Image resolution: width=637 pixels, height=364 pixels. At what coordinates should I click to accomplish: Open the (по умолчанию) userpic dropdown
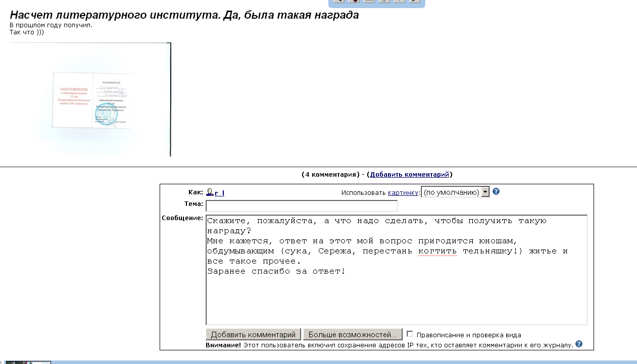tap(455, 192)
